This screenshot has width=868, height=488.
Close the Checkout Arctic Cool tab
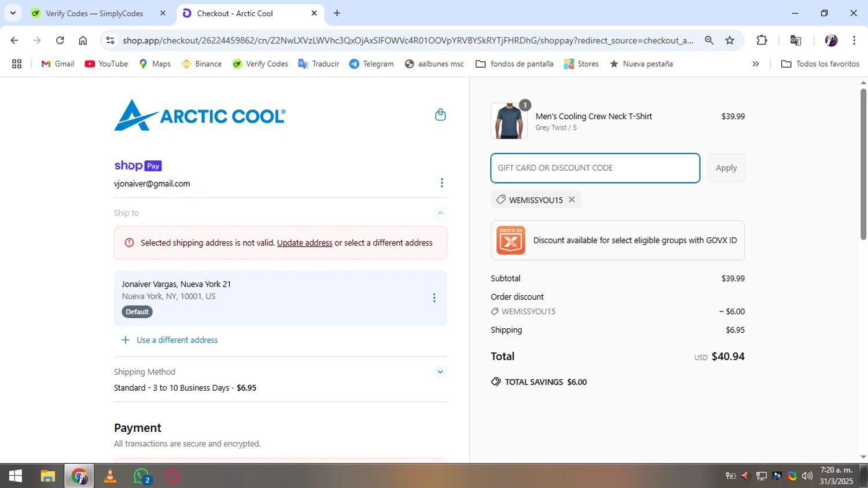point(314,13)
